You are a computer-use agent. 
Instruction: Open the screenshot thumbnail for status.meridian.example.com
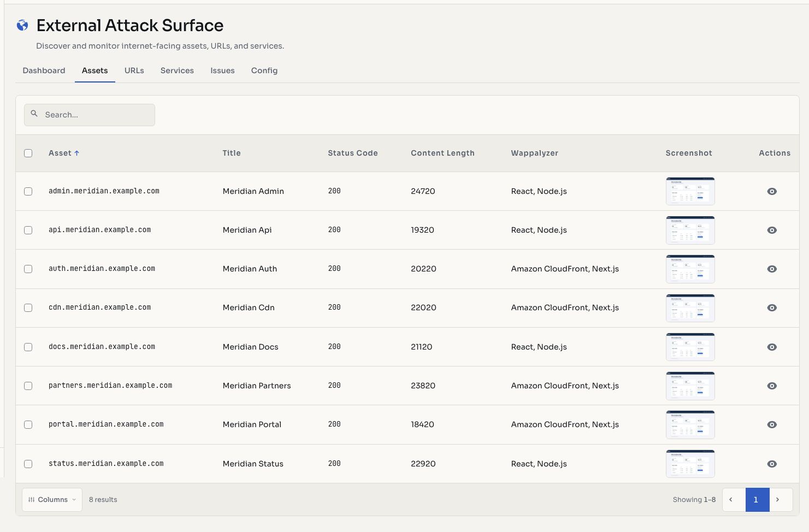point(690,464)
